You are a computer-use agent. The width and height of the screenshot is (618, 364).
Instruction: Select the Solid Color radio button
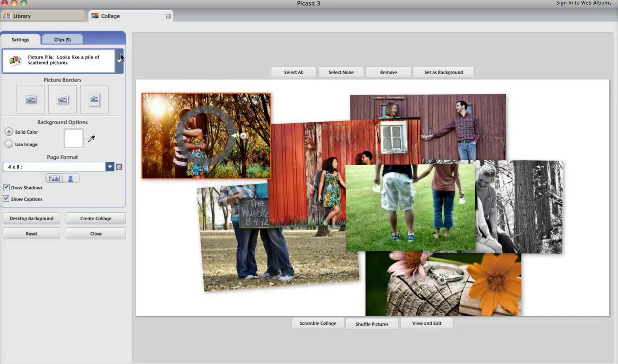pyautogui.click(x=9, y=132)
